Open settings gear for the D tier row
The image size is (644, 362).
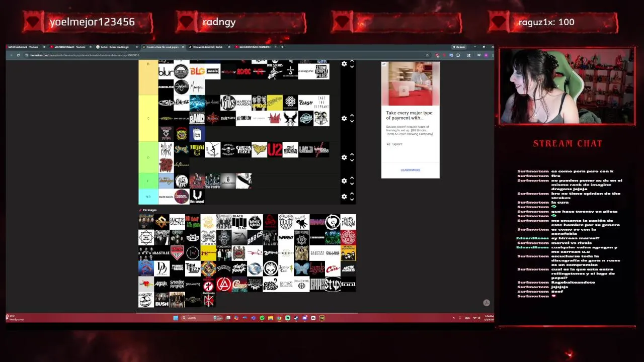(x=344, y=157)
